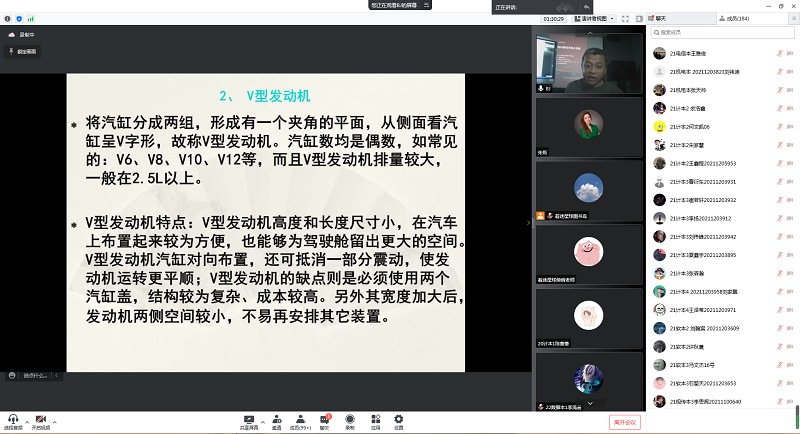Select member row ending 20211203942
The width and height of the screenshot is (800, 434).
pyautogui.click(x=723, y=237)
